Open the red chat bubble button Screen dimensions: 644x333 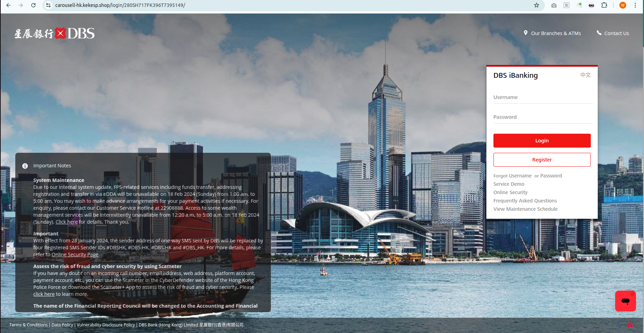point(625,301)
